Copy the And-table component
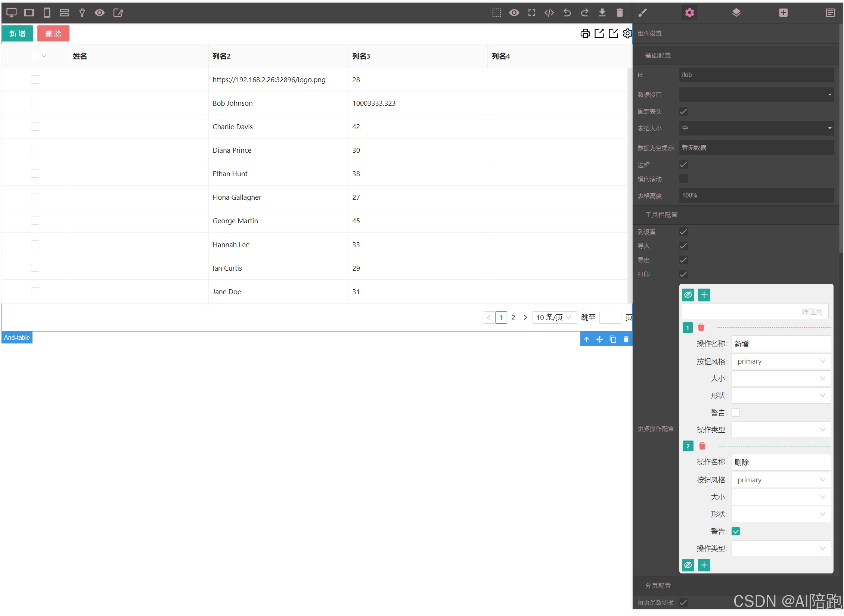844x616 pixels. tap(613, 339)
